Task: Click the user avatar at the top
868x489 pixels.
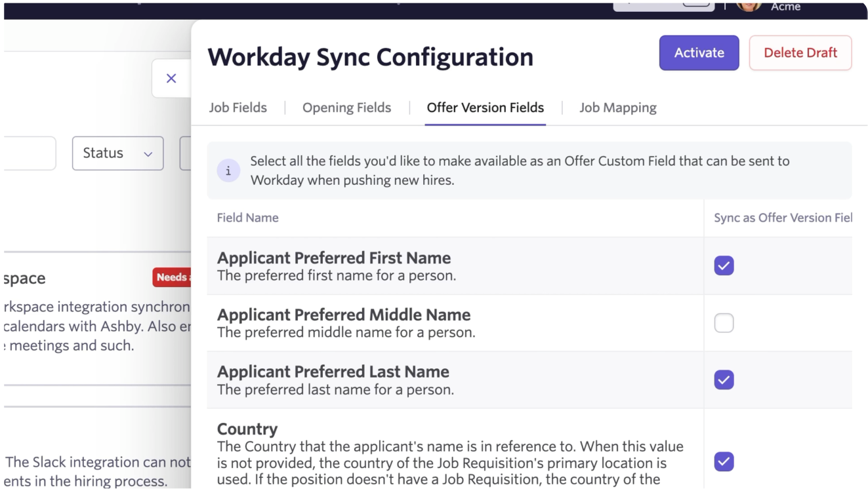Action: pyautogui.click(x=749, y=5)
